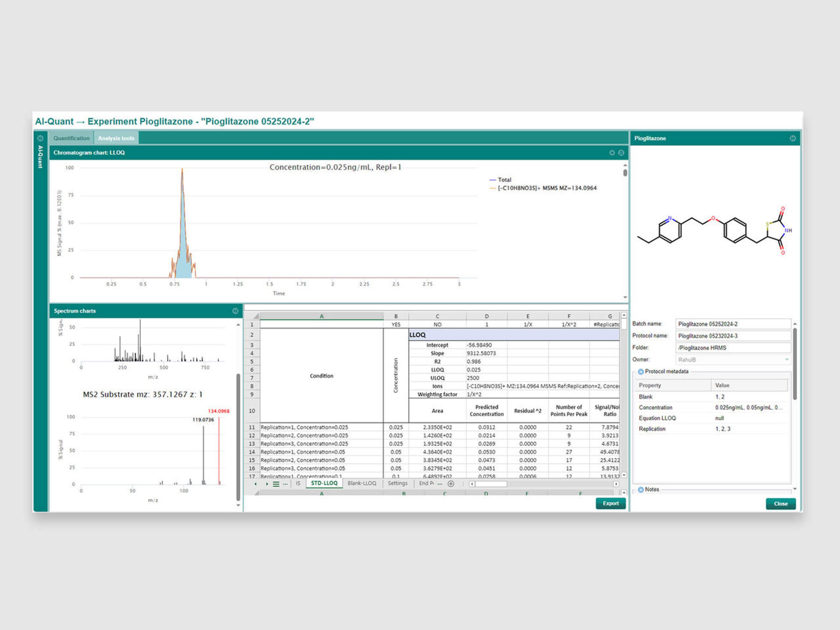The image size is (840, 630).
Task: Select column A header
Action: pyautogui.click(x=322, y=316)
